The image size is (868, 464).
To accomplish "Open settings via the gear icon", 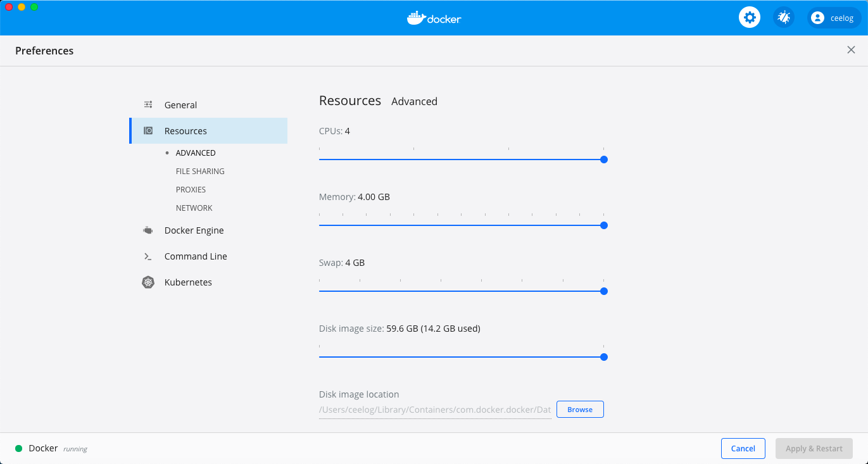I will click(750, 17).
